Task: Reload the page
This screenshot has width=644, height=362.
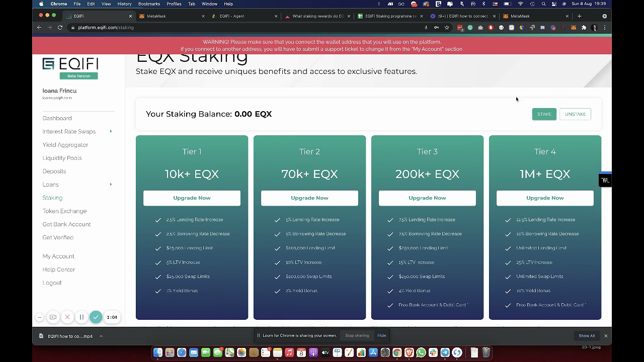Action: point(60,28)
